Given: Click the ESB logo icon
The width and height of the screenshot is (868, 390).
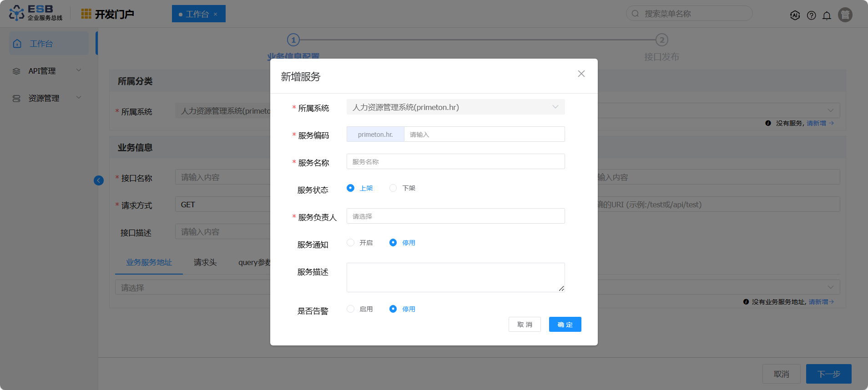Looking at the screenshot, I should [x=17, y=13].
